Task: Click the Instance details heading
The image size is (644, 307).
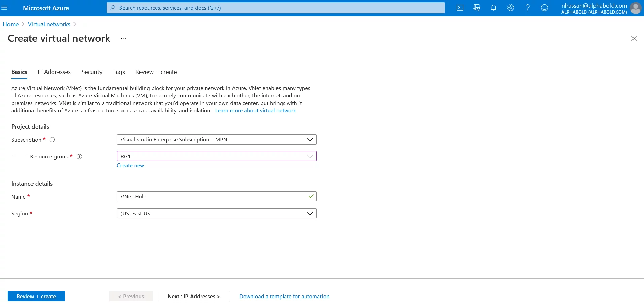Action: [x=32, y=184]
